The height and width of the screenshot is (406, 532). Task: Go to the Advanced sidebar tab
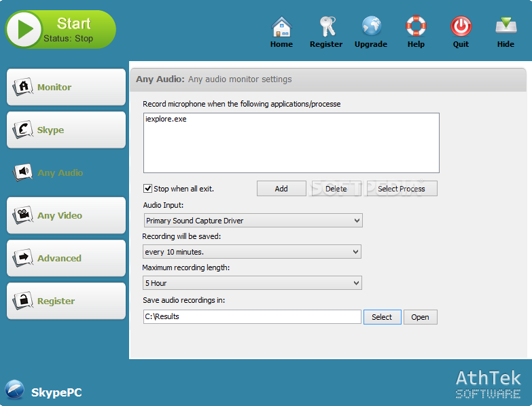[x=66, y=258]
